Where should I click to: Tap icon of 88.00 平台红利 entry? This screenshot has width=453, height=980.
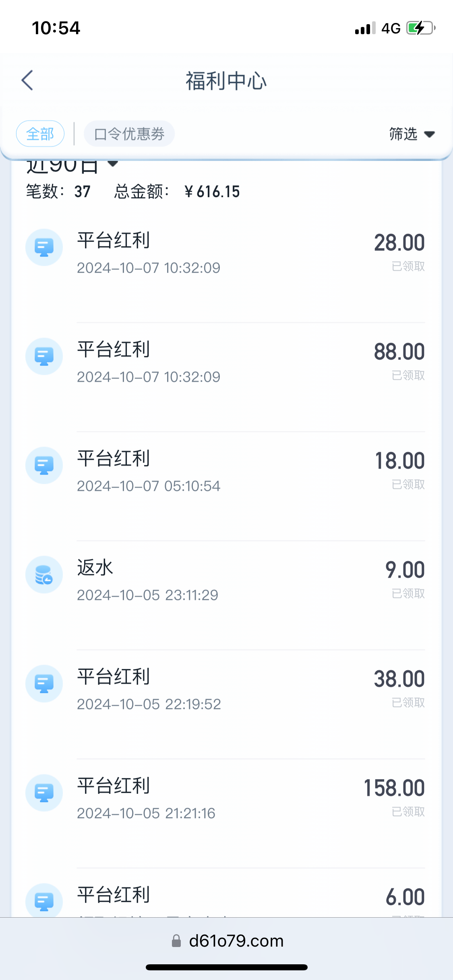pyautogui.click(x=44, y=356)
